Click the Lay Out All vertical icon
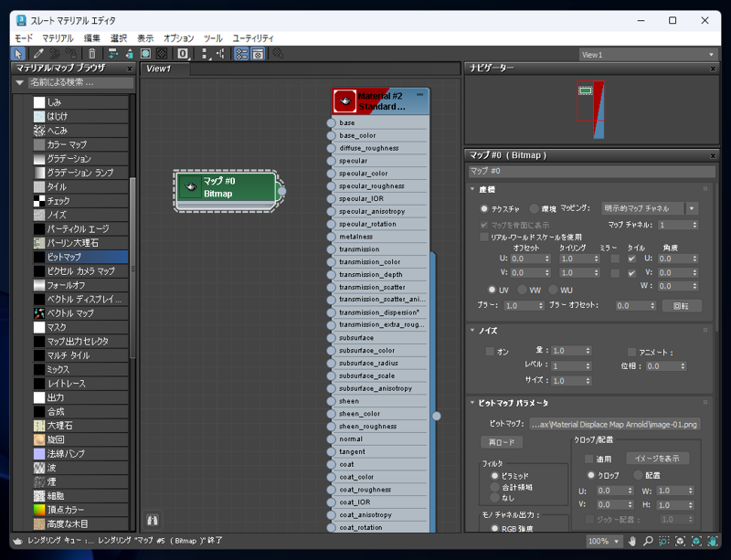The image size is (731, 560). point(204,54)
